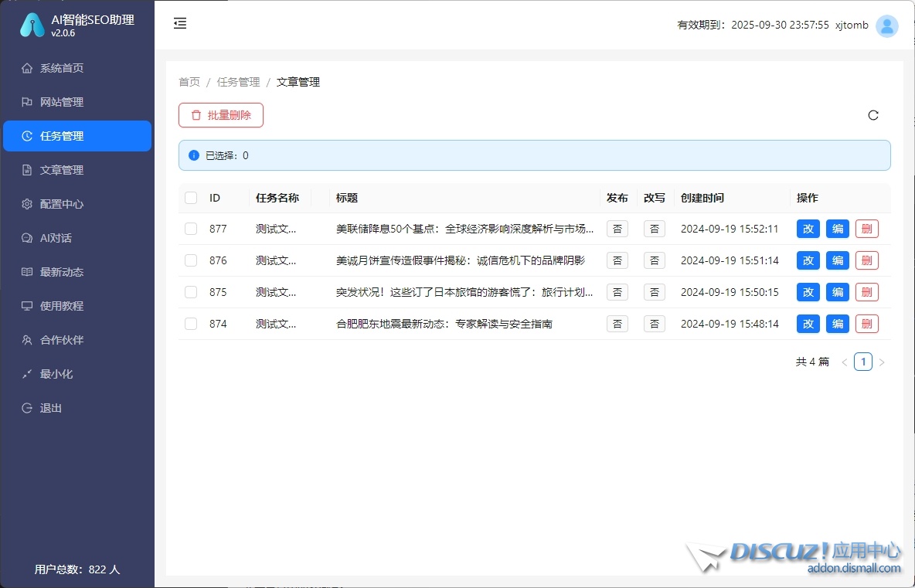This screenshot has width=915, height=588.
Task: Collapse the sidebar with the menu fold icon
Action: 180,24
